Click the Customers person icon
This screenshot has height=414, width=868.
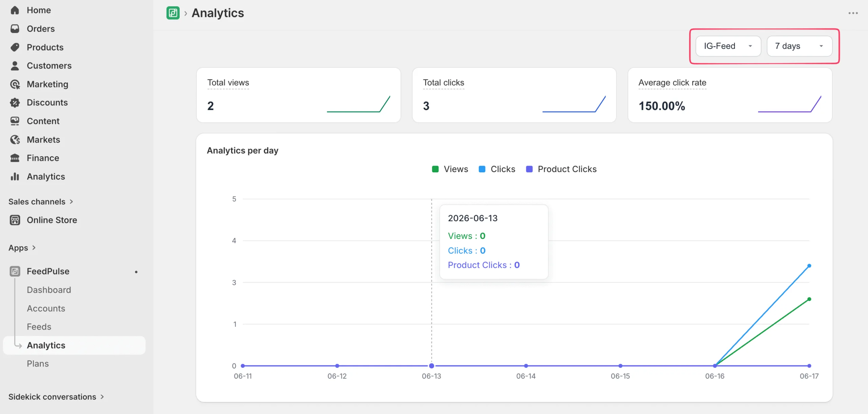coord(15,65)
